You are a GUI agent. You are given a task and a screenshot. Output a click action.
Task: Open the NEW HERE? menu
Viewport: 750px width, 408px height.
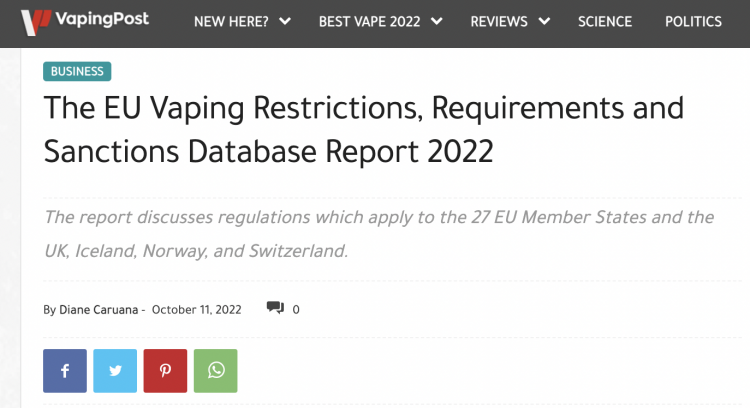click(x=232, y=22)
